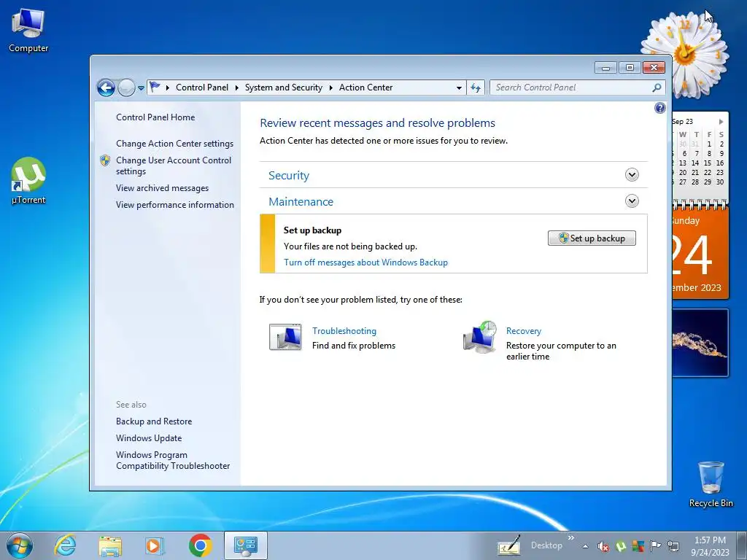Click the Action Center flag tray icon
This screenshot has height=560, width=747.
(656, 547)
